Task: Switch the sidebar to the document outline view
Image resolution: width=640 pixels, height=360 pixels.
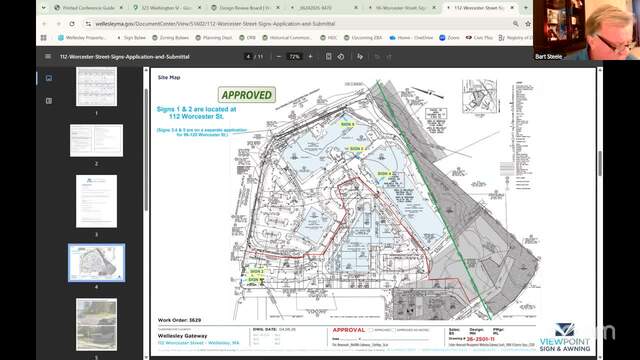Action: (49, 101)
